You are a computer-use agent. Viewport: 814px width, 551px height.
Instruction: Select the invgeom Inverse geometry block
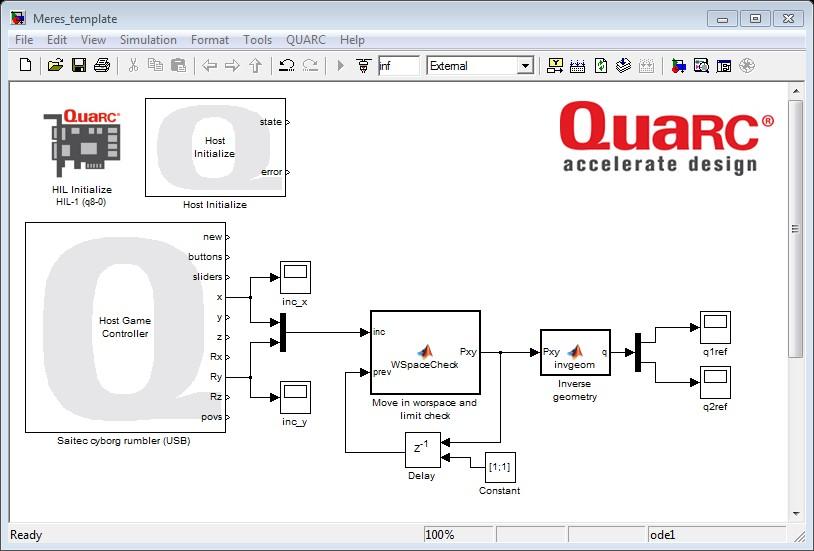pos(575,352)
